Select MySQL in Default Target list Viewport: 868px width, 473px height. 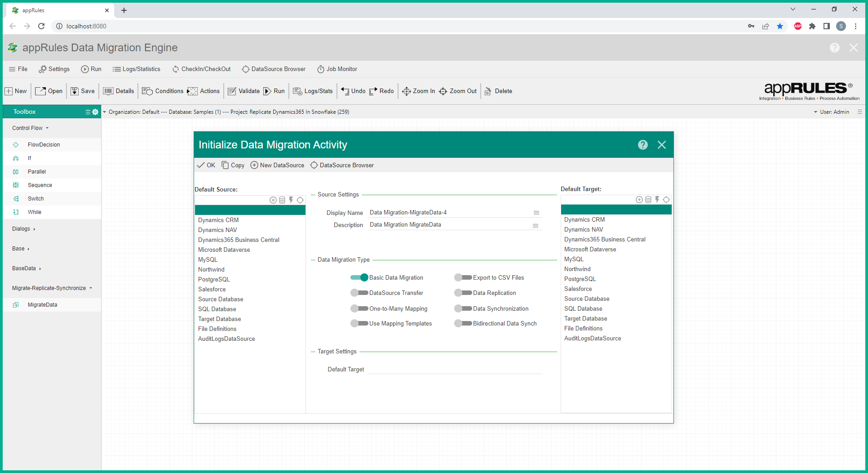pos(616,259)
